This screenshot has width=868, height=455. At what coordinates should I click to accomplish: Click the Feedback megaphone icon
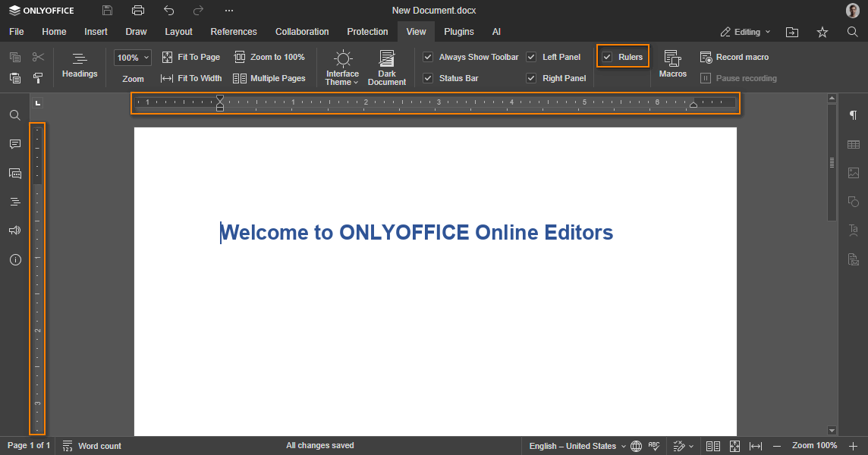pyautogui.click(x=15, y=231)
